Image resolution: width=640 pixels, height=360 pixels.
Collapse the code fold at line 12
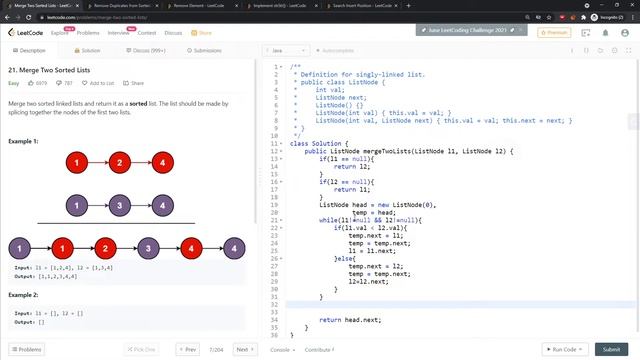[x=281, y=151]
